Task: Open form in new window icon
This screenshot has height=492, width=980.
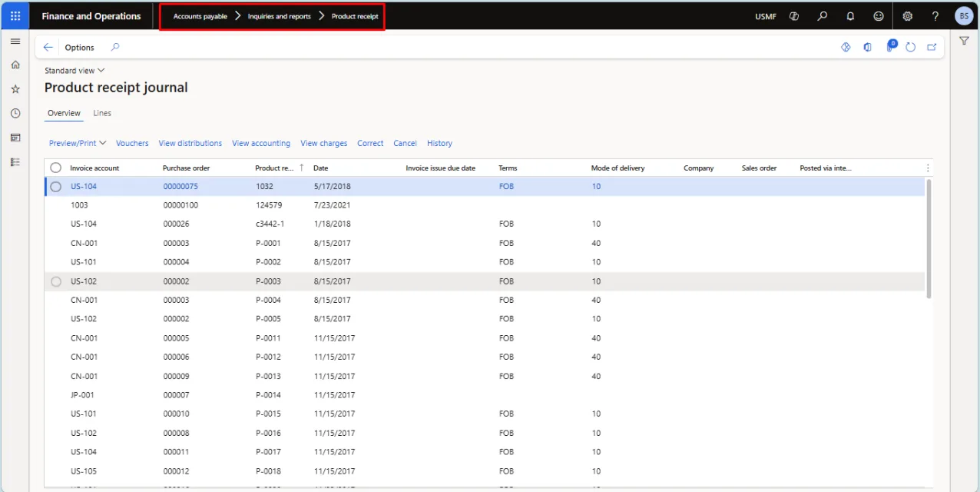Action: tap(932, 47)
